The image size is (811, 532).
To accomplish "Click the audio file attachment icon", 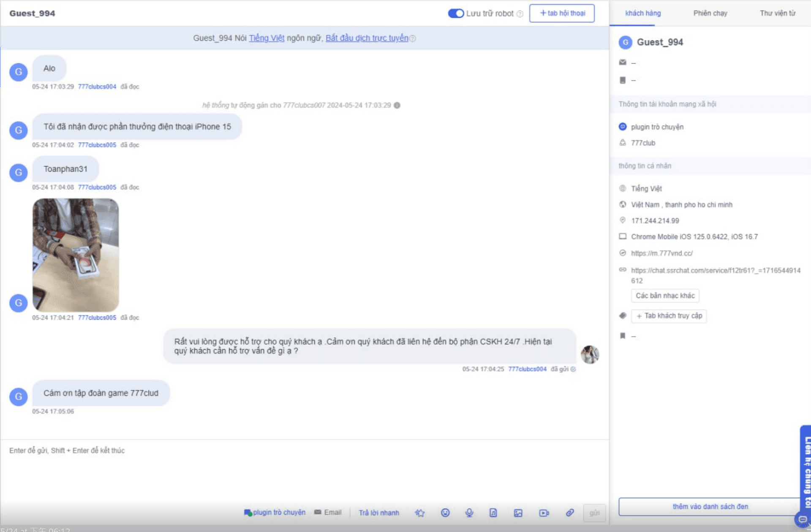I will point(493,513).
